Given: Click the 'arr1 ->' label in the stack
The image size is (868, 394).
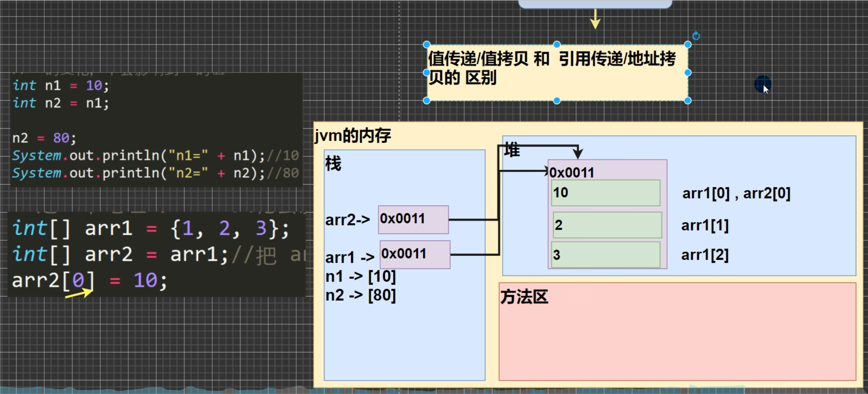Looking at the screenshot, I should tap(350, 257).
